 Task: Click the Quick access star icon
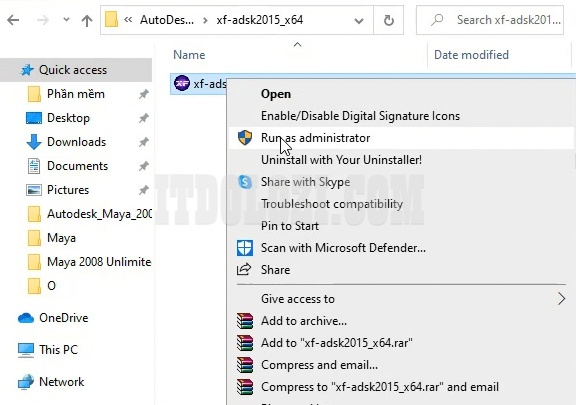coord(27,69)
